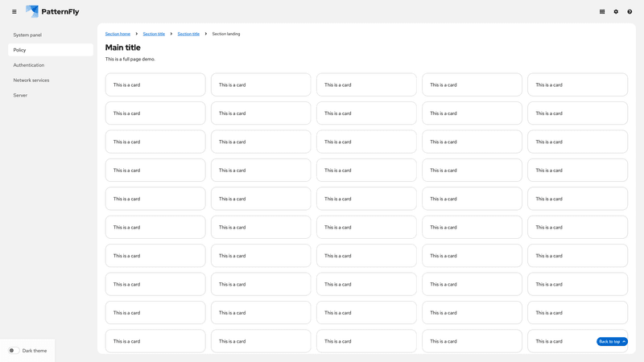Click the second Section title breadcrumb
The image size is (644, 362).
188,34
